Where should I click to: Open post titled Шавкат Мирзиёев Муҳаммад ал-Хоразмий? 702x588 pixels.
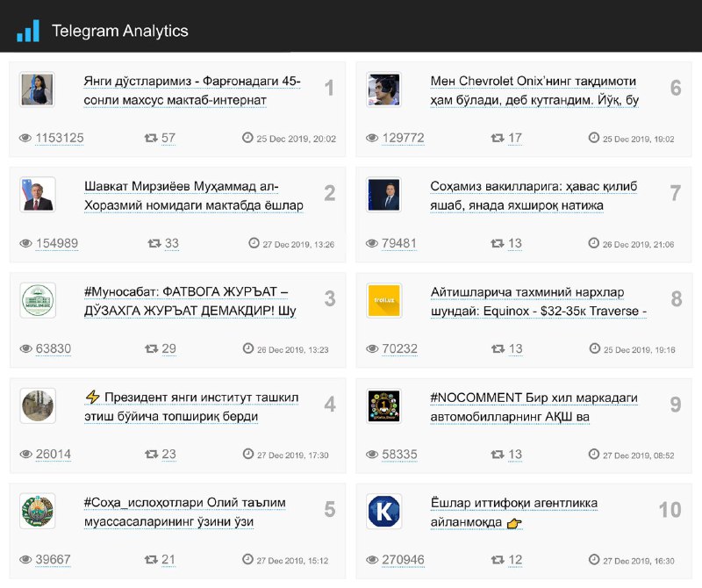click(193, 196)
